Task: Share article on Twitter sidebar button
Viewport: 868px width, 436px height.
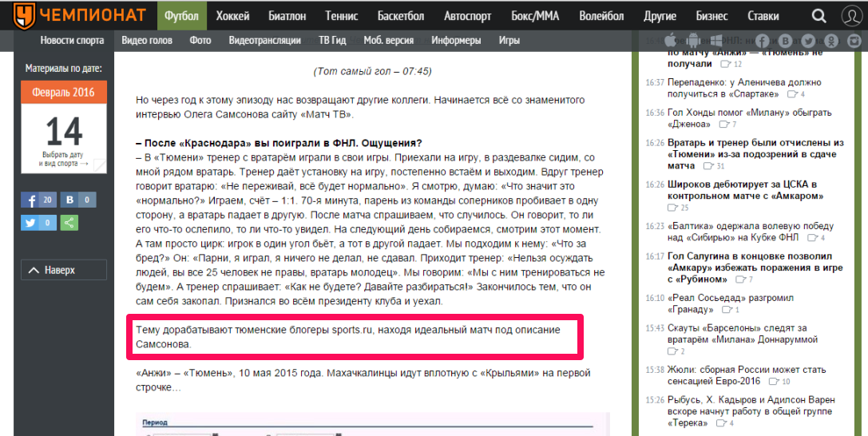Action: click(38, 223)
